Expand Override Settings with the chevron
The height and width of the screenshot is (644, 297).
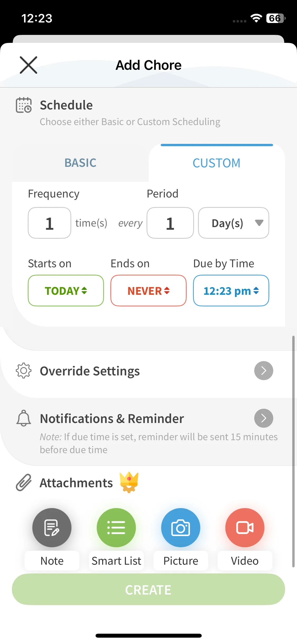pos(263,371)
